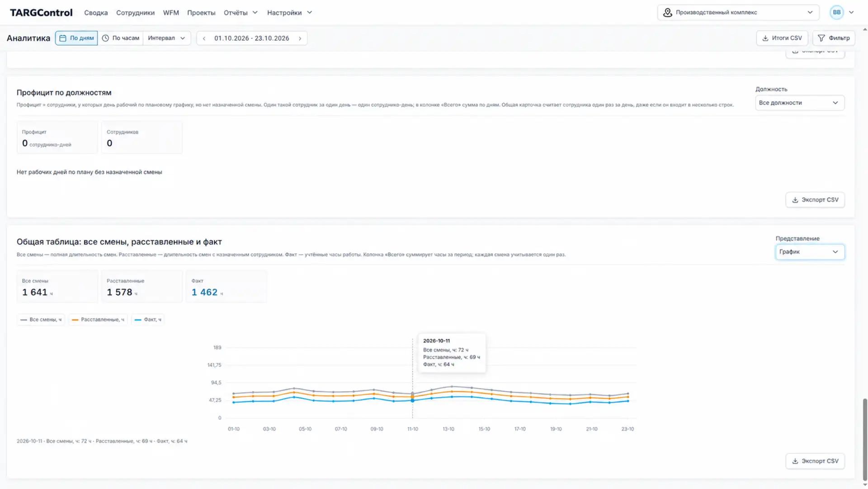This screenshot has width=868, height=489.
Task: Open the Сводка menu item
Action: pos(96,13)
